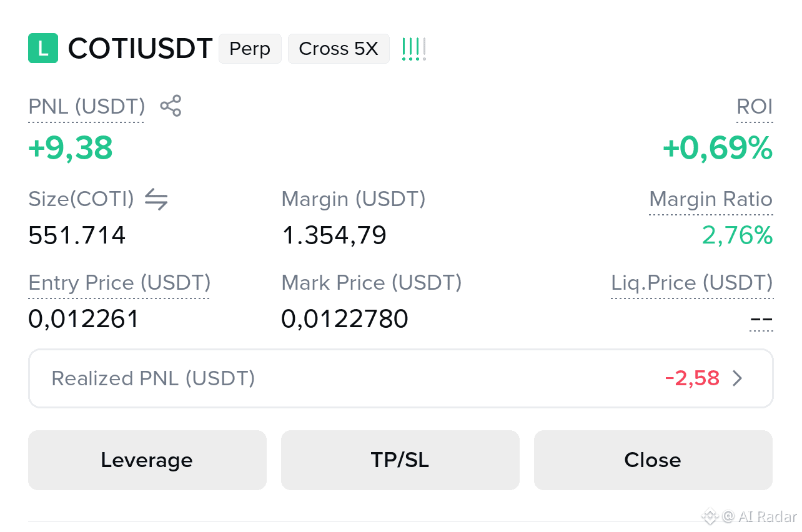802x532 pixels.
Task: Click the ADL indicator bars icon
Action: point(414,49)
